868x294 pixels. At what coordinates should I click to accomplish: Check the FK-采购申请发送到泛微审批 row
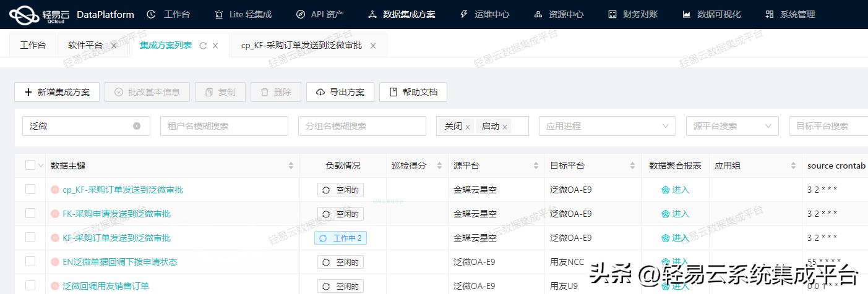coord(30,213)
